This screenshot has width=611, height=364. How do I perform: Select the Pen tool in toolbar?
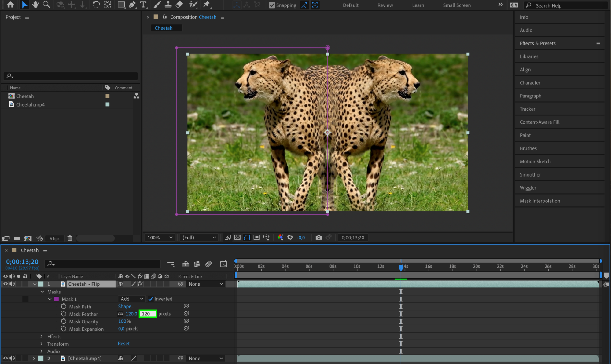(132, 5)
